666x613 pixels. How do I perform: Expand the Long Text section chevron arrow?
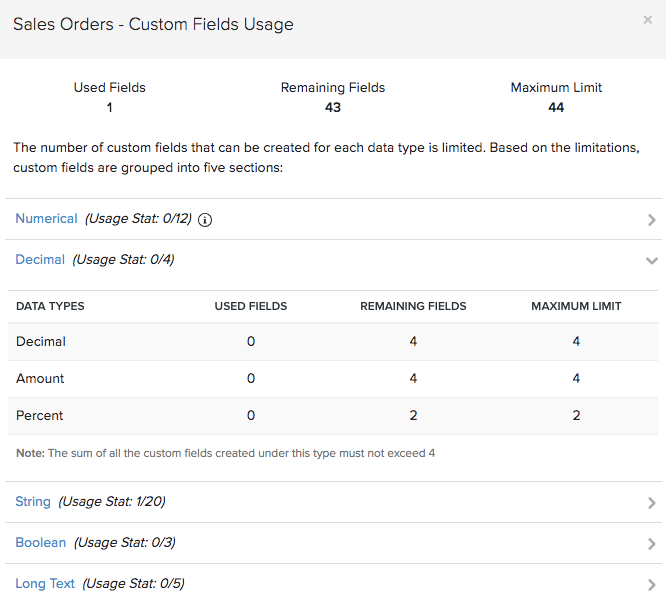click(651, 585)
